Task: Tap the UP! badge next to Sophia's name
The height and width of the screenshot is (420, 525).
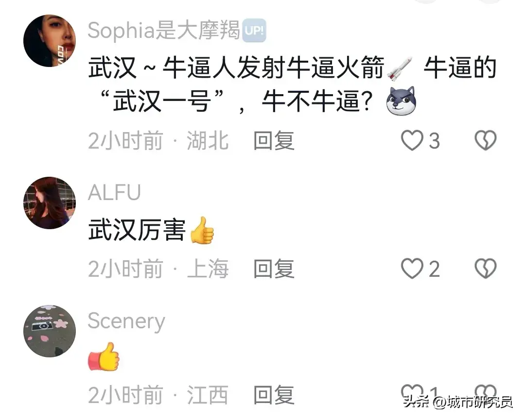Action: click(254, 31)
